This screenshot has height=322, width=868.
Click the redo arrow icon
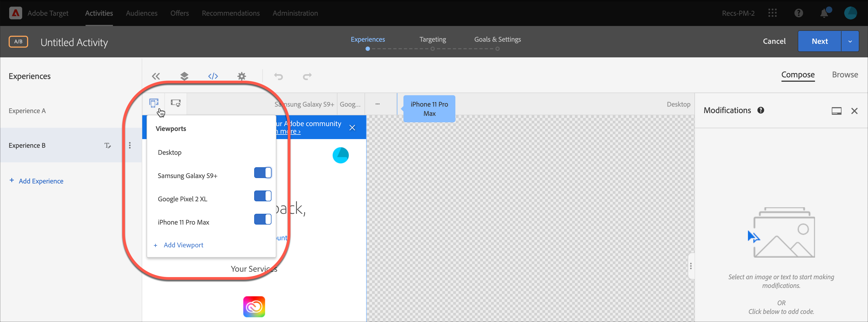click(307, 76)
